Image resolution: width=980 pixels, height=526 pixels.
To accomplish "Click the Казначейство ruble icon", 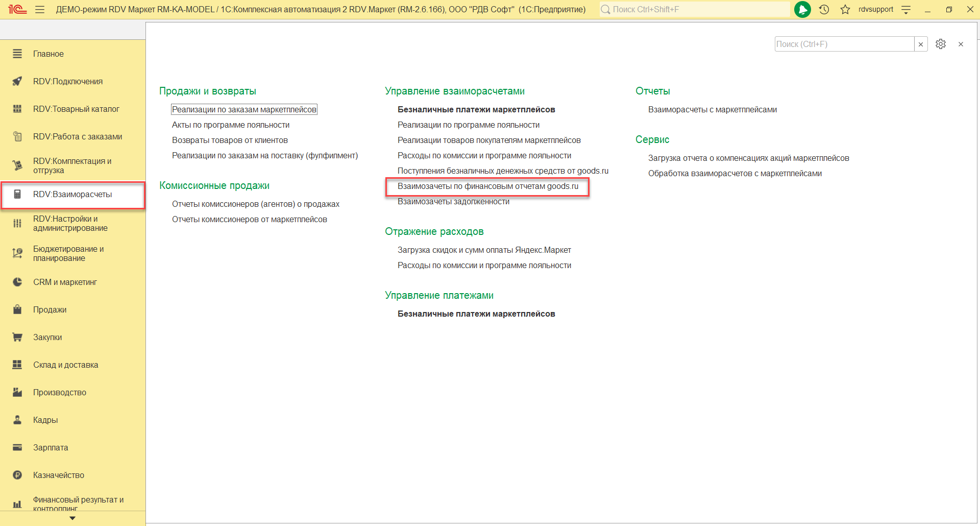I will pyautogui.click(x=17, y=475).
